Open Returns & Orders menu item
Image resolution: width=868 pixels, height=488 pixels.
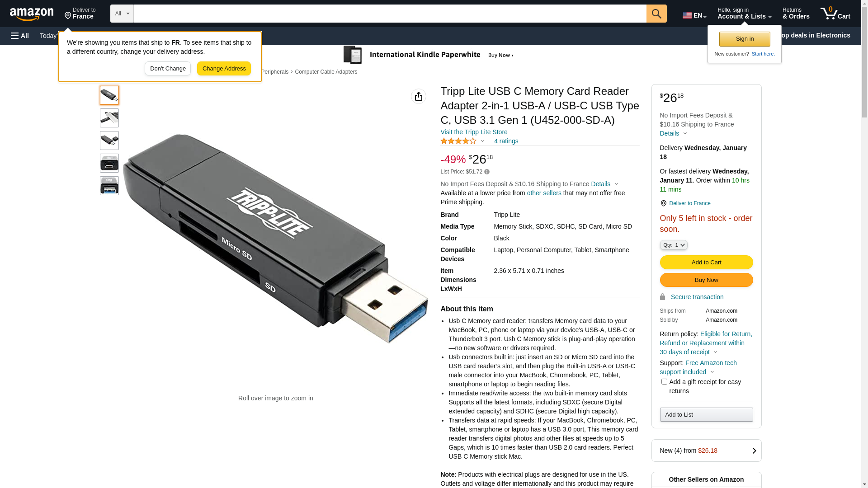pyautogui.click(x=796, y=14)
